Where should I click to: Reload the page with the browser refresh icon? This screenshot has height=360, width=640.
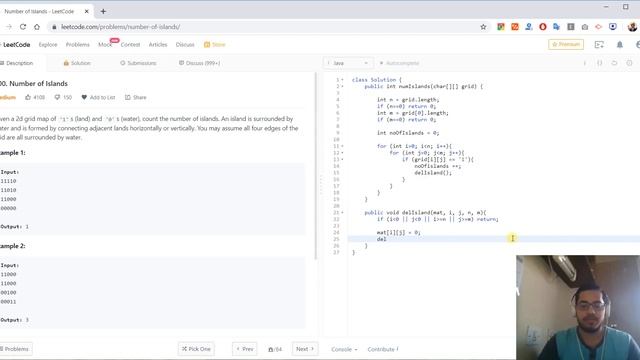23,27
